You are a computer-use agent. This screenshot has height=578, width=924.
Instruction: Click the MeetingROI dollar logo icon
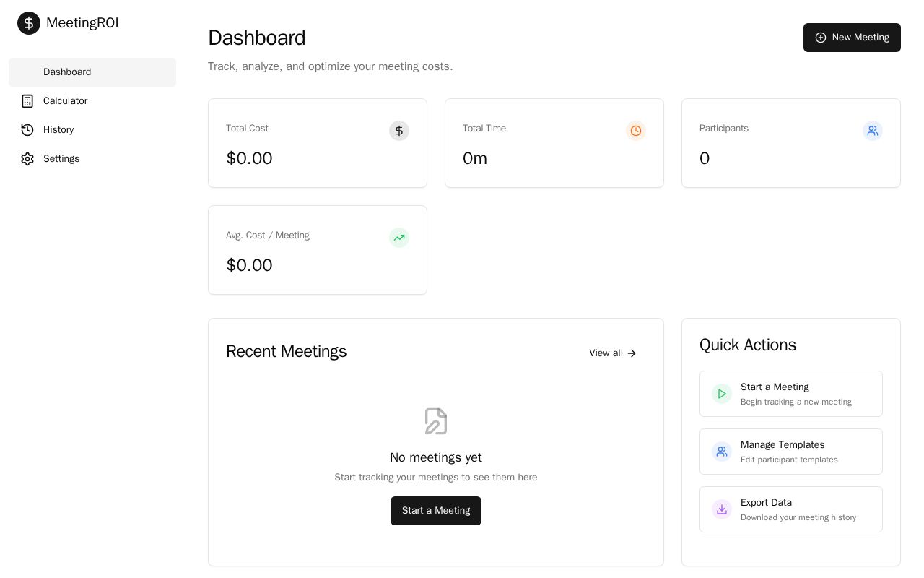coord(29,23)
